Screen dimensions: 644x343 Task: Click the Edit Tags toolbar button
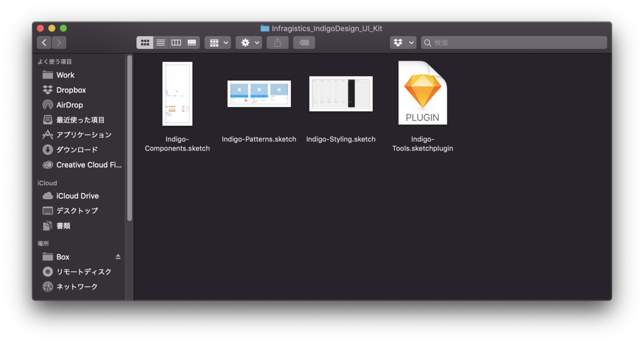[304, 42]
